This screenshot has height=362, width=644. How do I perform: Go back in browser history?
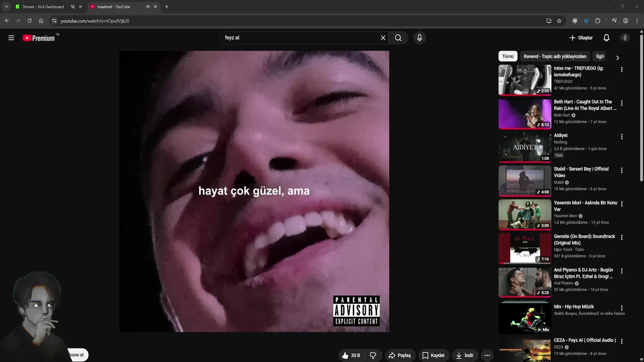(7, 21)
